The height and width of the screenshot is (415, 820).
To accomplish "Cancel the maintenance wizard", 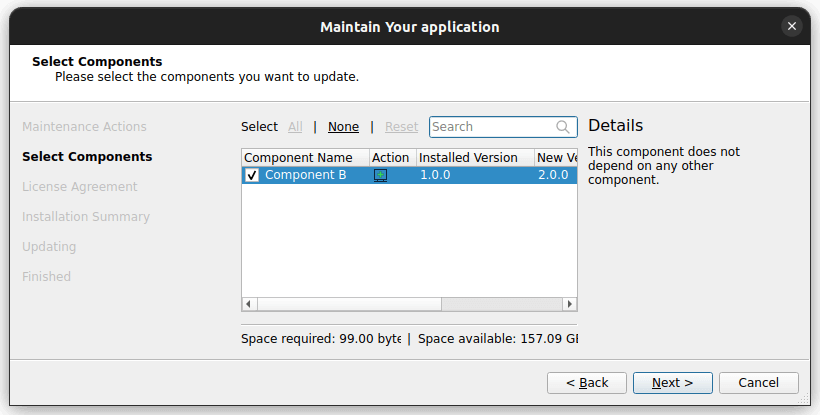I will [x=757, y=383].
